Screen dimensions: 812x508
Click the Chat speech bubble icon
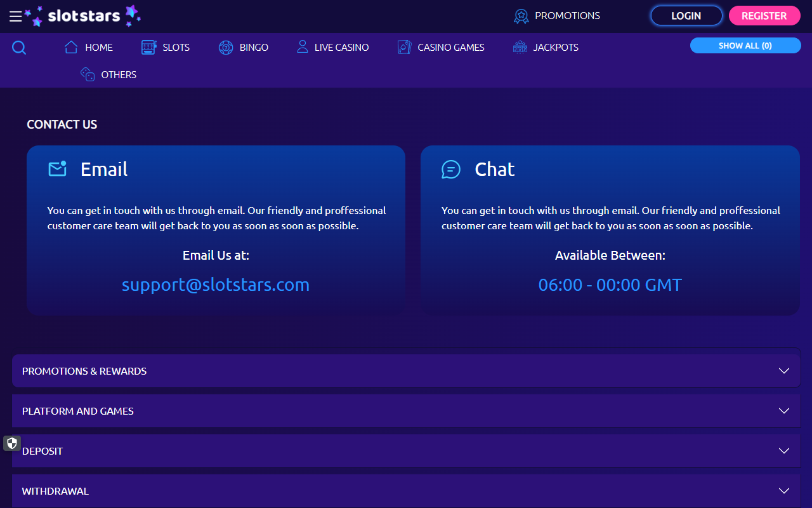coord(451,169)
